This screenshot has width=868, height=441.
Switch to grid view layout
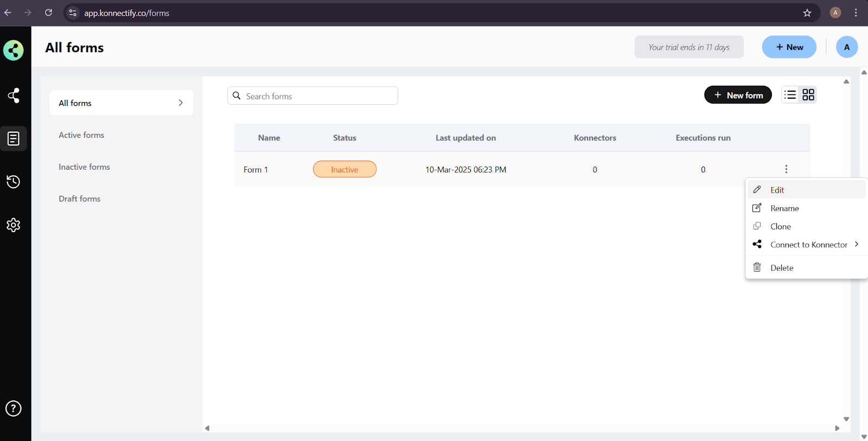[x=808, y=95]
